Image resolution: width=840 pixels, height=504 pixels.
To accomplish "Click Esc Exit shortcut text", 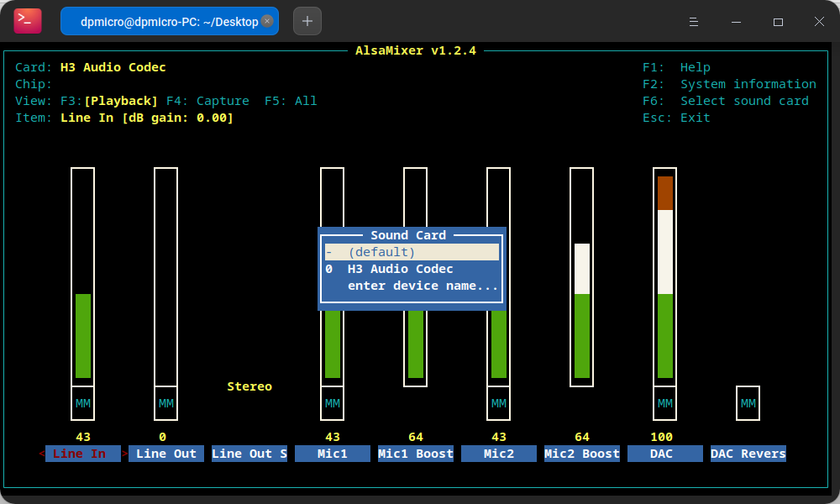I will pos(676,118).
